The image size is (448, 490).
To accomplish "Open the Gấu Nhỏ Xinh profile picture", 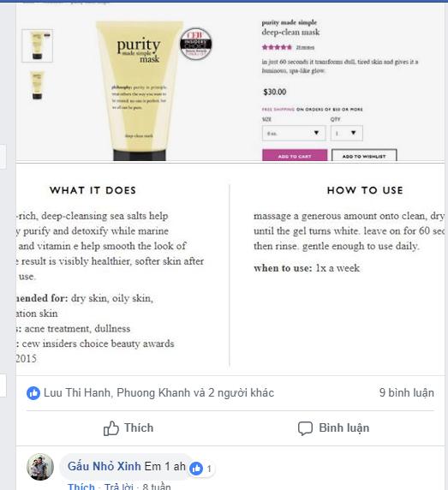I will point(40,467).
